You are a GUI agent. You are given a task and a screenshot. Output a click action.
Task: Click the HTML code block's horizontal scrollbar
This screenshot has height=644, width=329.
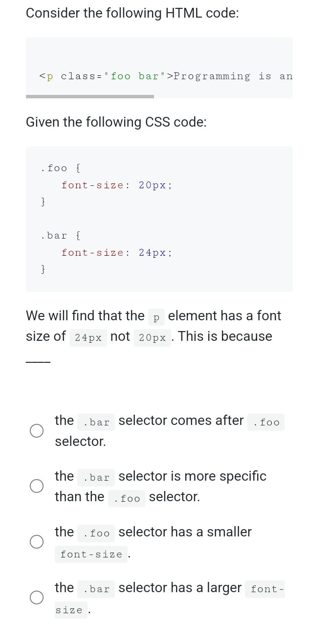pos(90,96)
